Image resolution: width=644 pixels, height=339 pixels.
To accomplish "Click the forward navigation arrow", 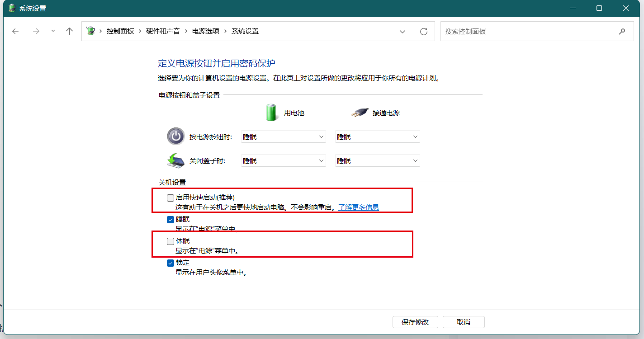I will (36, 31).
